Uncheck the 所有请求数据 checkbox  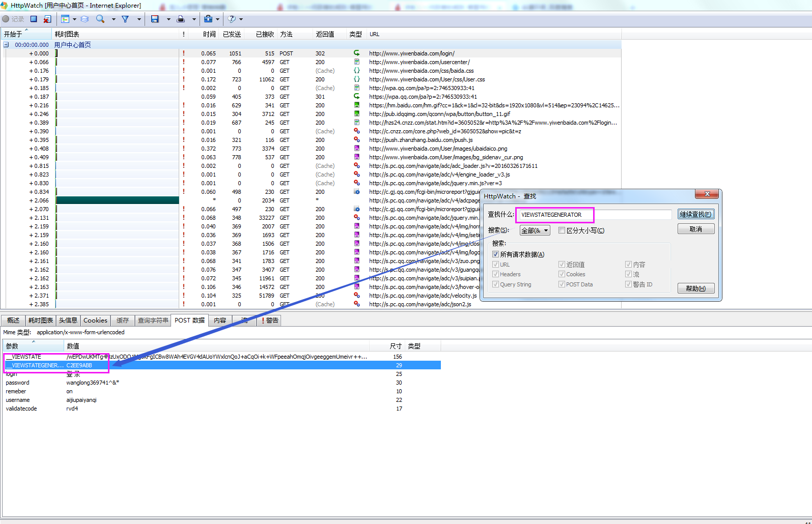click(495, 254)
